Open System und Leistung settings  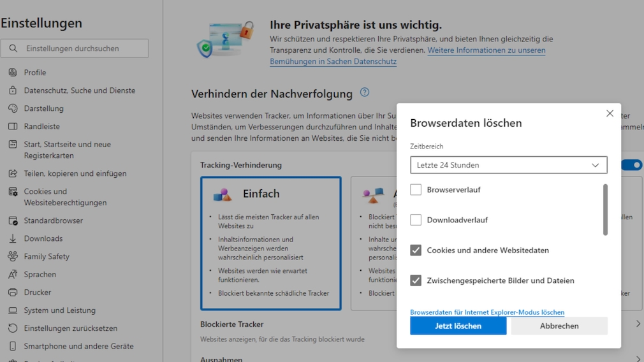59,310
